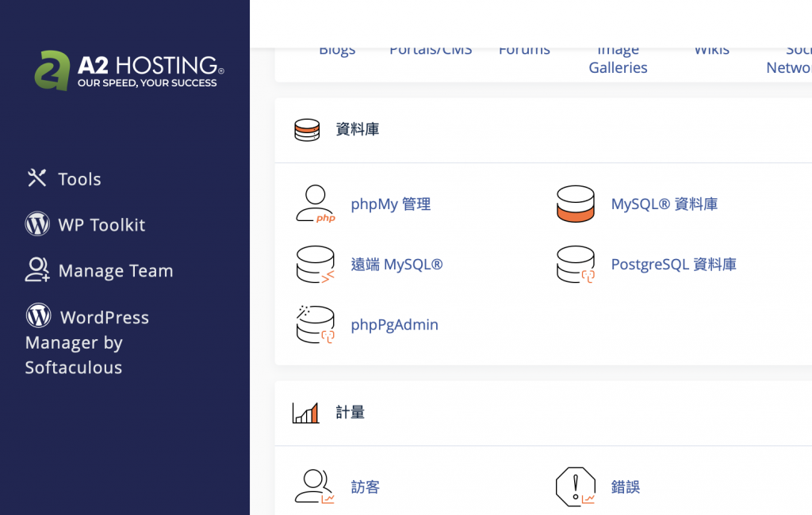
Task: Click the A2 Hosting logo
Action: coord(129,71)
